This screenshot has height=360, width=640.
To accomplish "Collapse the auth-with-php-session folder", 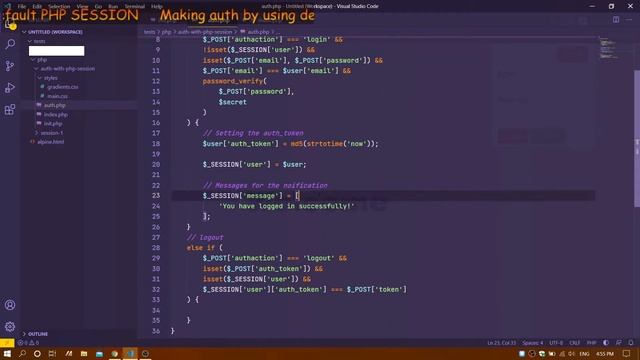I will [65, 69].
